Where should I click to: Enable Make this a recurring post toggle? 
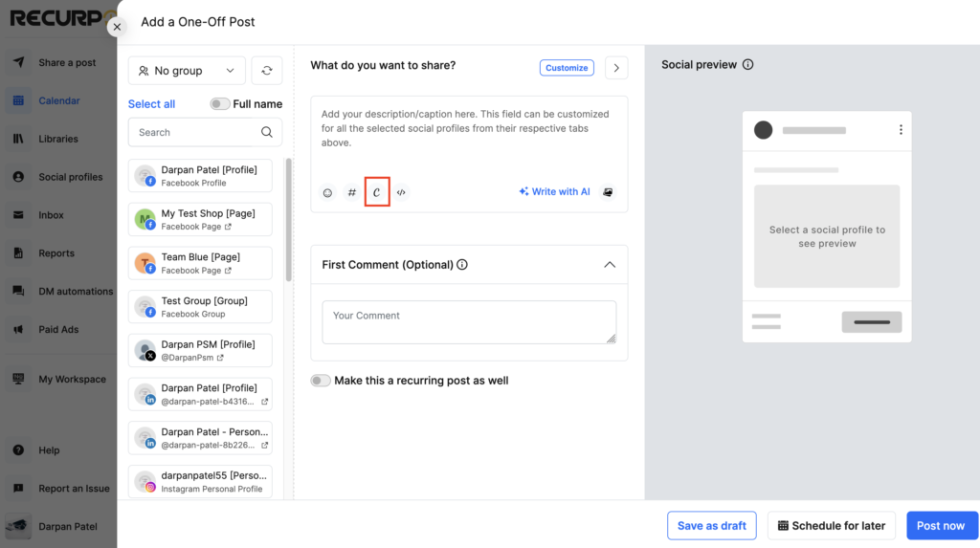[321, 381]
